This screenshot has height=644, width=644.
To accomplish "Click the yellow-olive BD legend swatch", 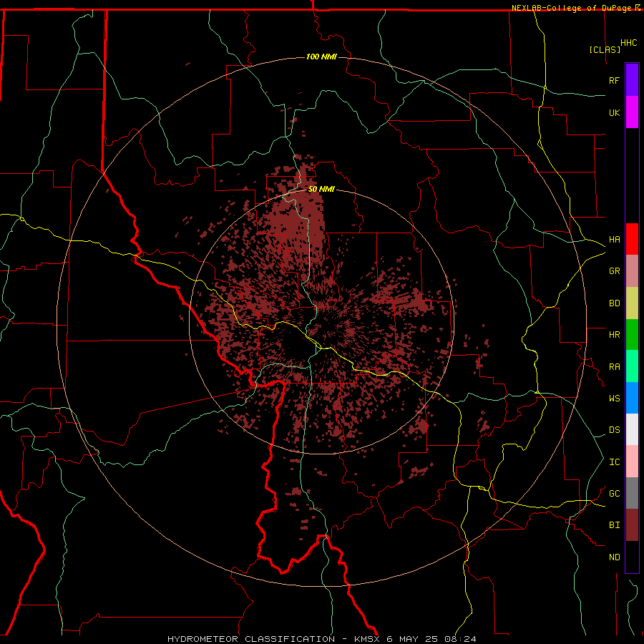I will pyautogui.click(x=632, y=303).
